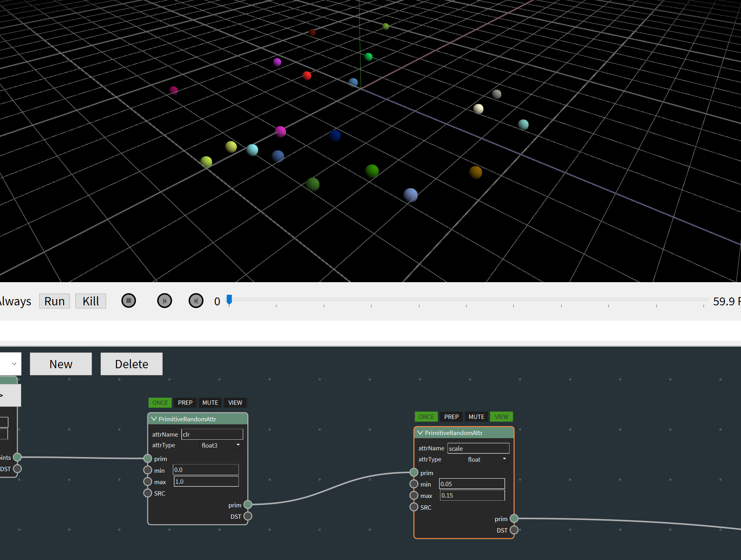This screenshot has width=741, height=560.
Task: Click the dark blue sphere in the viewport
Action: [x=335, y=136]
